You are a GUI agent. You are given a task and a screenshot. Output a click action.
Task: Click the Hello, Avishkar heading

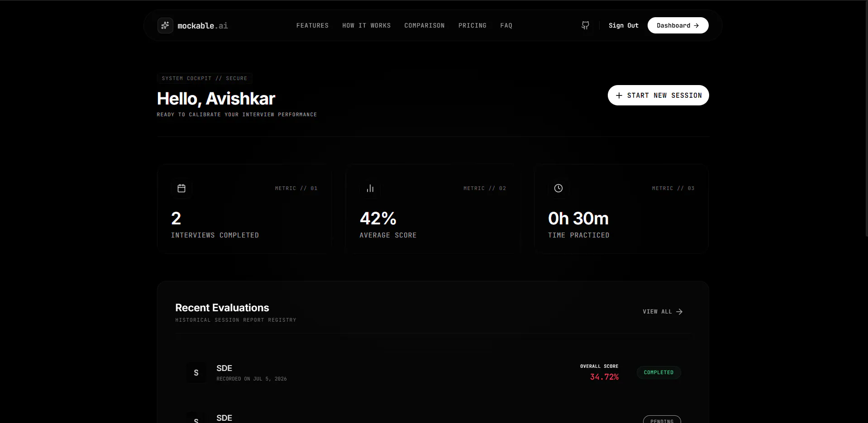coord(216,99)
